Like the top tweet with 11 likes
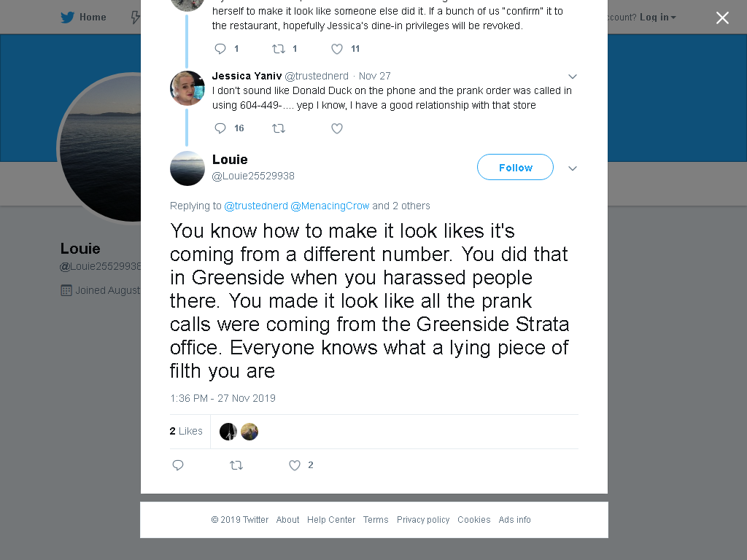 click(337, 49)
